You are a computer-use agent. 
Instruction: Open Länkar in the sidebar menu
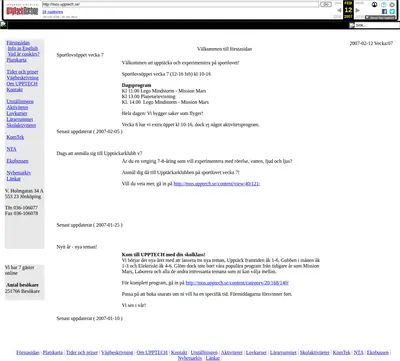[14, 179]
